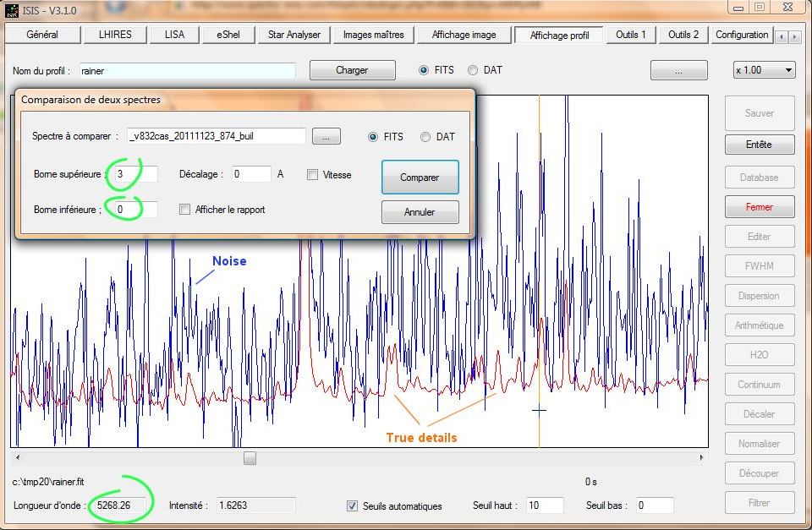Select the DAT format next to Charger
812x530 pixels.
[473, 70]
